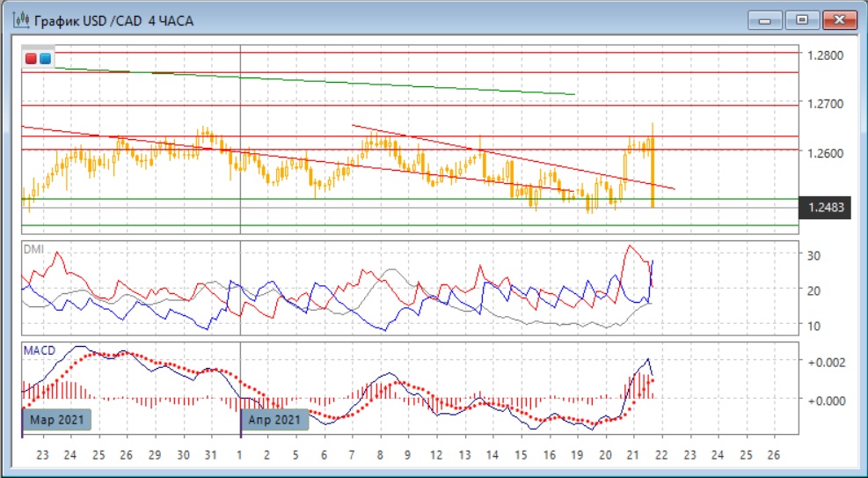Click the 1.2800 price axis label
This screenshot has width=868, height=478.
click(x=825, y=55)
